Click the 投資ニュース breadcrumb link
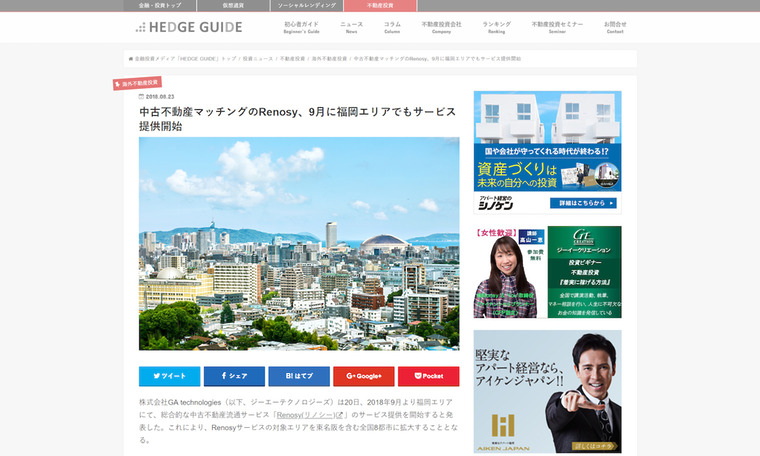 tap(254, 59)
